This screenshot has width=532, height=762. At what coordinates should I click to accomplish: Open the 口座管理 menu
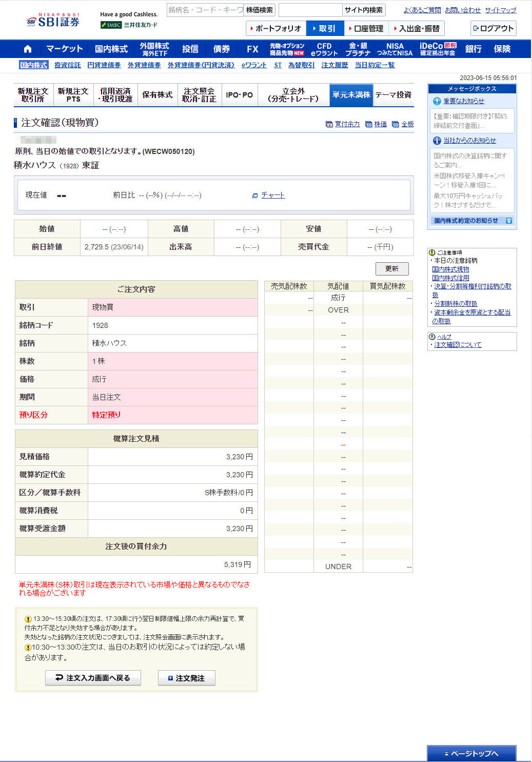[366, 28]
